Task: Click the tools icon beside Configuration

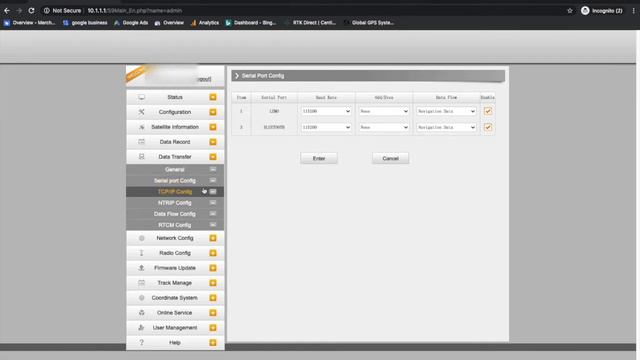Action: click(x=141, y=112)
